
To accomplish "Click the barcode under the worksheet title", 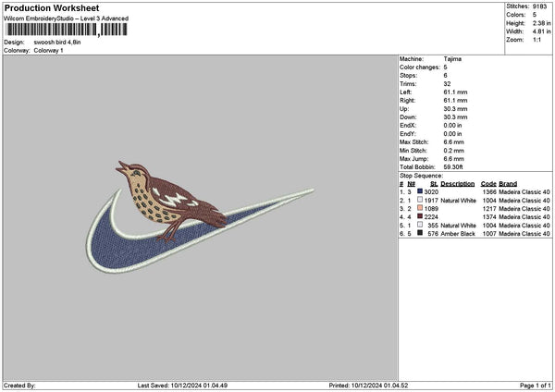I will coord(67,30).
